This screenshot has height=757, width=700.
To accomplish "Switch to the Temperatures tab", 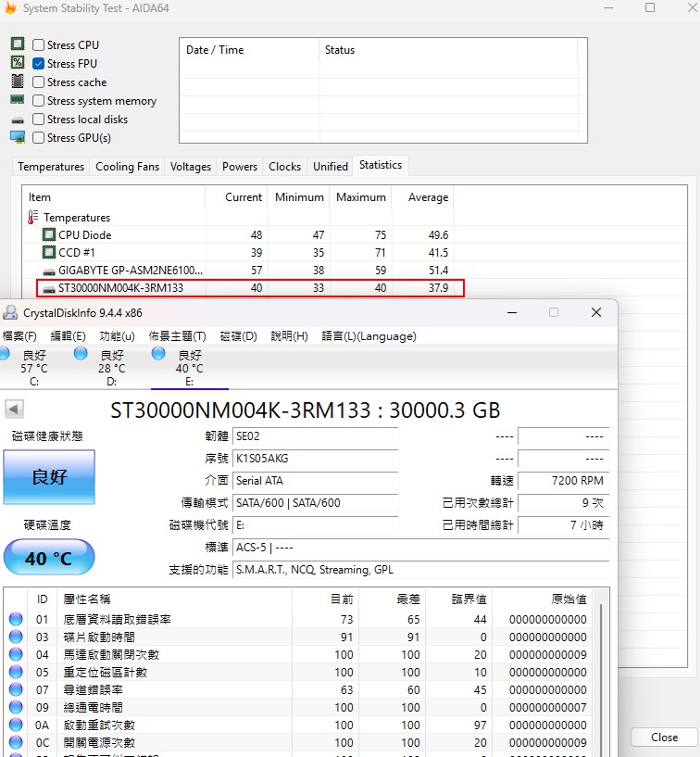I will click(51, 167).
